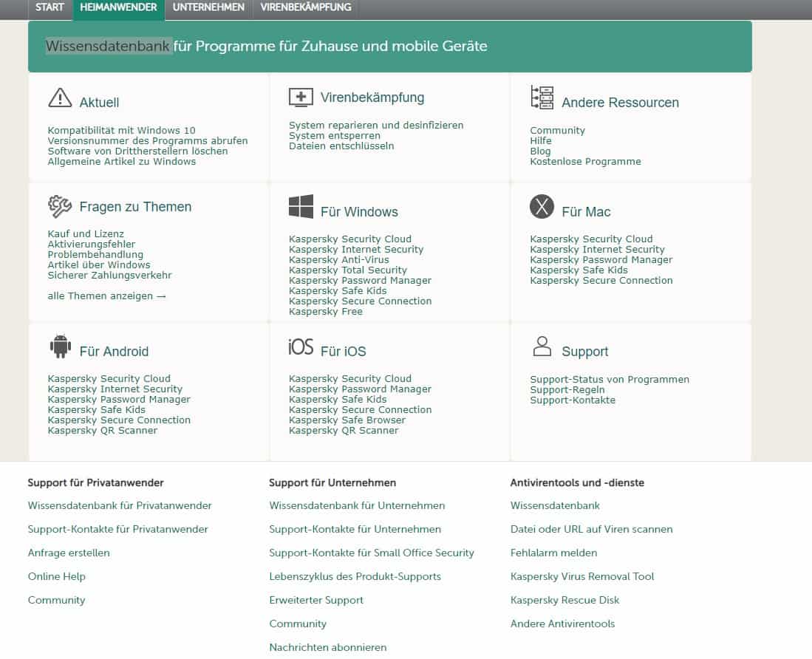Open Online Help footer link
The width and height of the screenshot is (812, 659).
point(56,576)
